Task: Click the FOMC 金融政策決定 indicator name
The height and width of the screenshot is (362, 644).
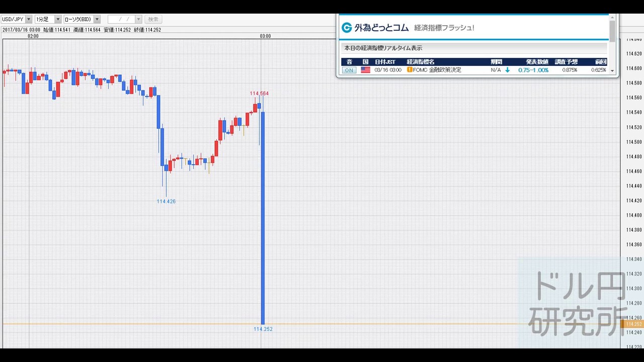Action: pyautogui.click(x=437, y=70)
